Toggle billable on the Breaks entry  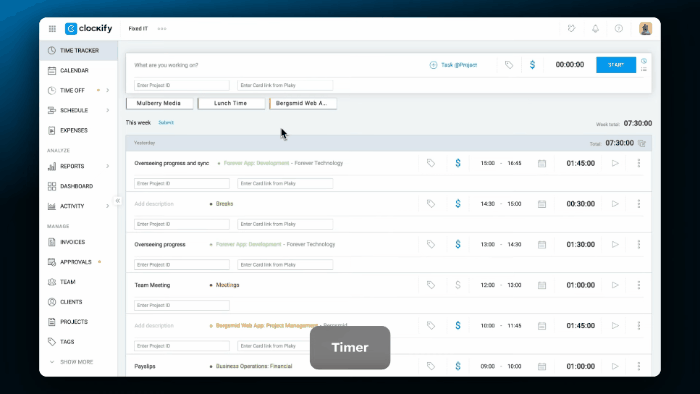coord(458,204)
